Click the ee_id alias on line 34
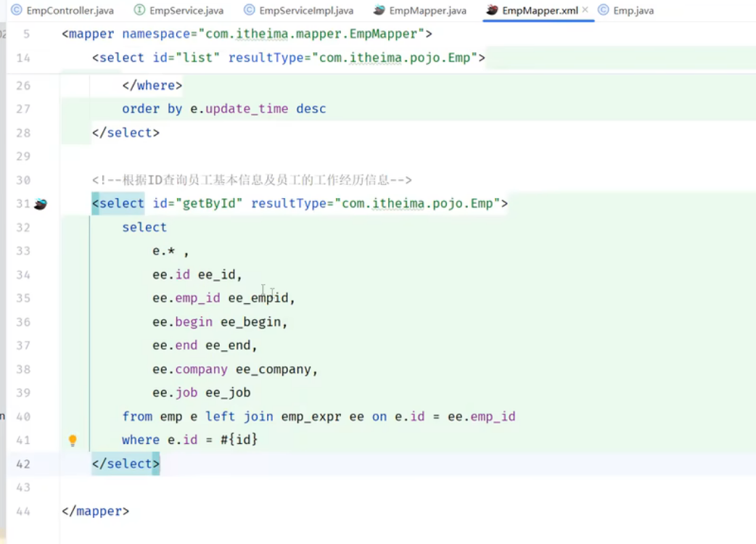The width and height of the screenshot is (756, 544). click(216, 274)
